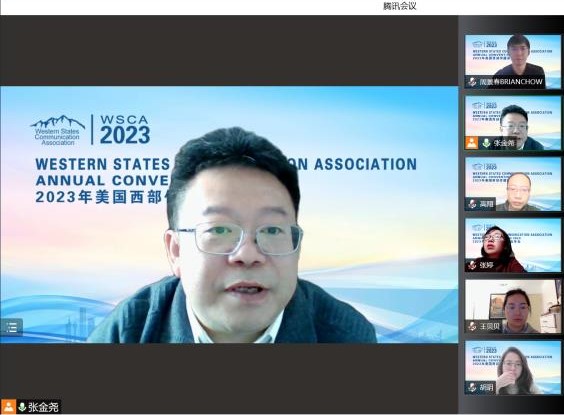
Task: Select the third participant thumbnail in sidebar
Action: [x=513, y=184]
